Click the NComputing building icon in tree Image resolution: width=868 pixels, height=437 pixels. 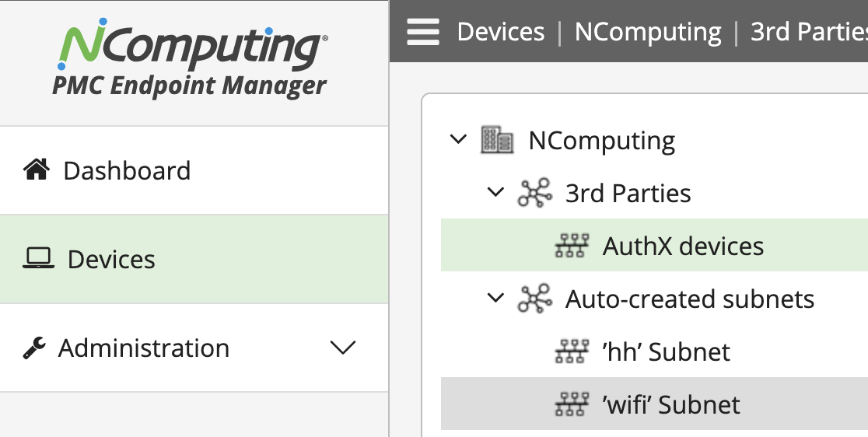pos(496,139)
